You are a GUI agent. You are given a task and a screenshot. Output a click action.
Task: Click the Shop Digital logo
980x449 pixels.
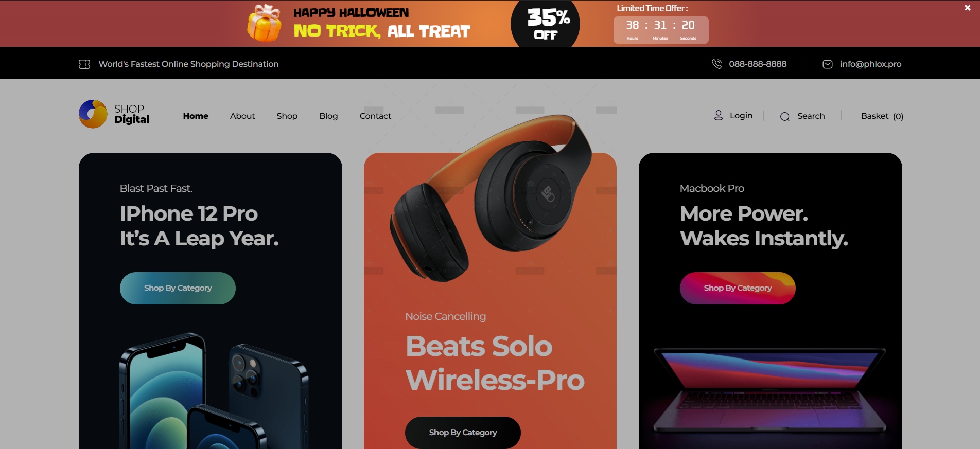[x=114, y=114]
